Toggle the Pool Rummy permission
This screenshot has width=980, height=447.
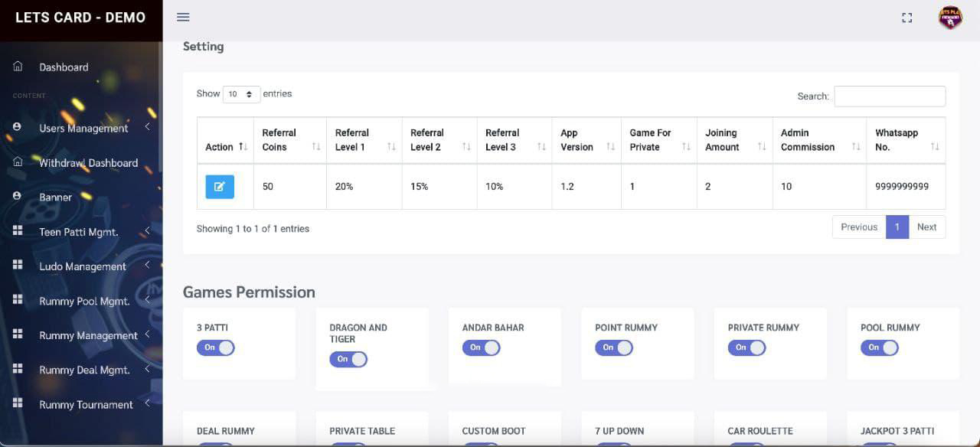tap(879, 347)
